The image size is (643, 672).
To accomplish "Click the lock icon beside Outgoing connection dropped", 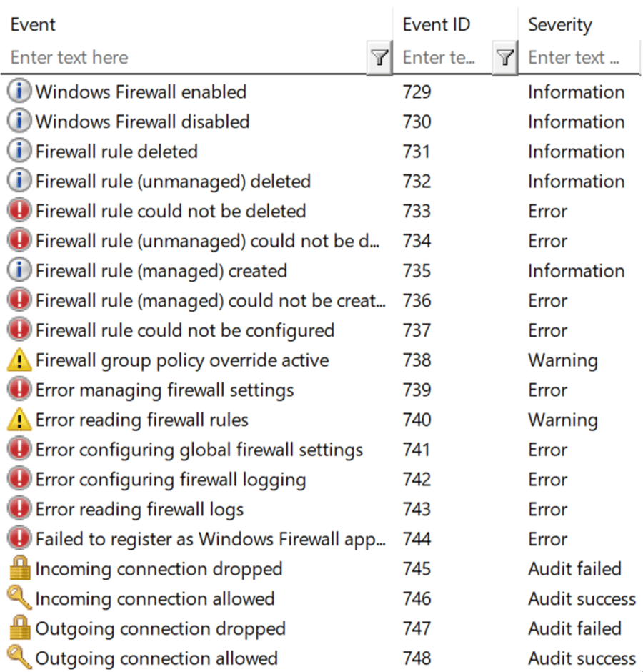I will pyautogui.click(x=19, y=628).
